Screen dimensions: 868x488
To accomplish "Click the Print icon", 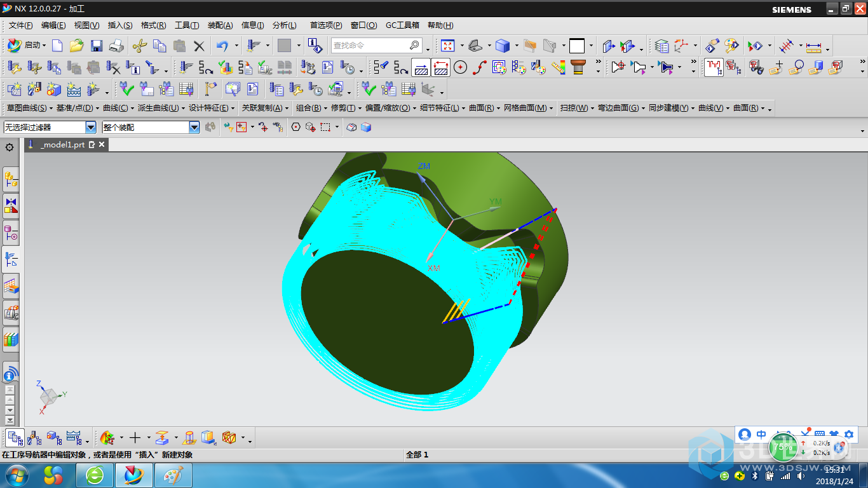I will coord(116,46).
